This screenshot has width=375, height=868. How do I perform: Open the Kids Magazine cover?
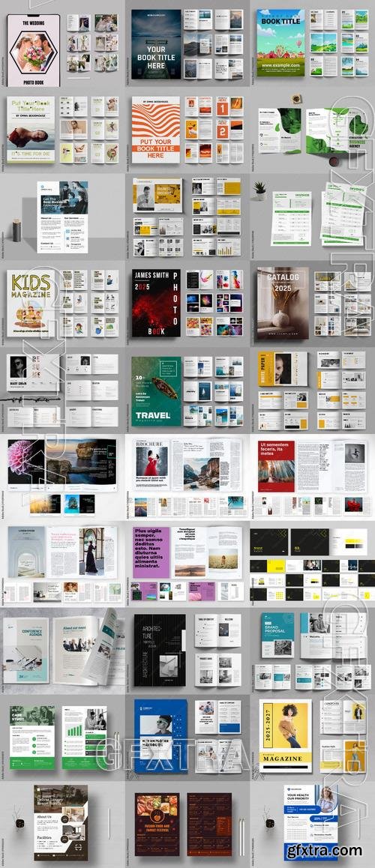[31, 303]
